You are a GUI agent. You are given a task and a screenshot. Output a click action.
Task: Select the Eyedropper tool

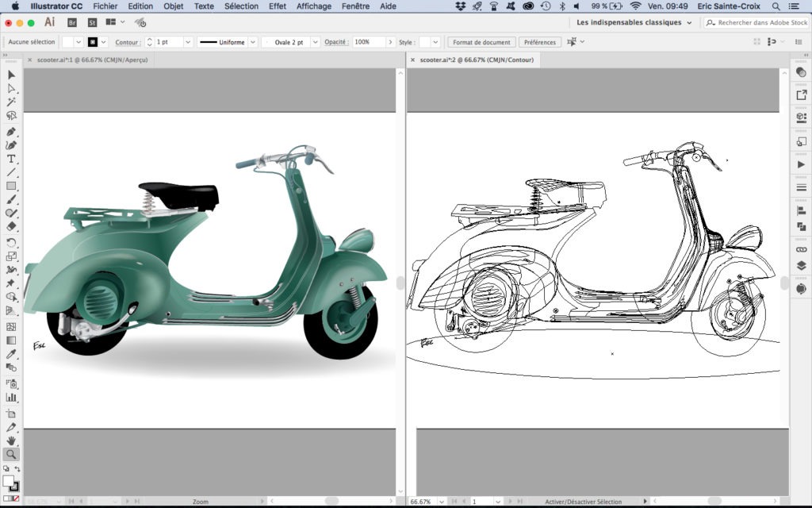(x=11, y=353)
